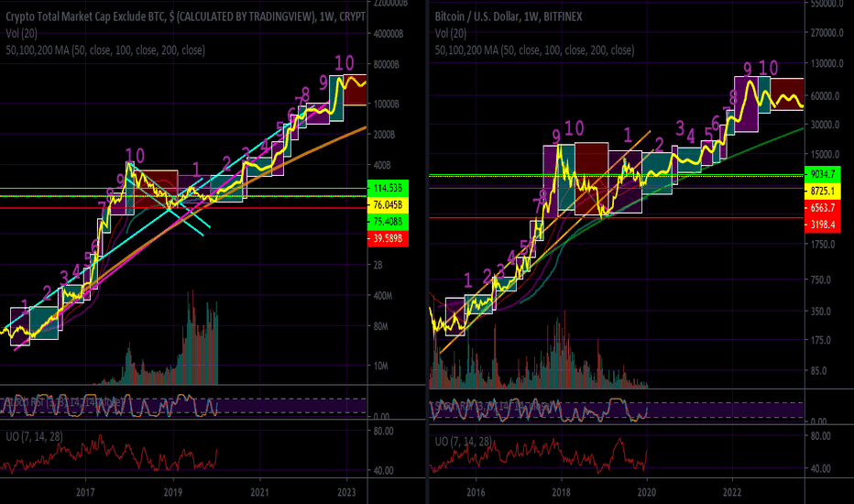The image size is (854, 504).
Task: Click the 80M price scale value
Action: pos(380,326)
